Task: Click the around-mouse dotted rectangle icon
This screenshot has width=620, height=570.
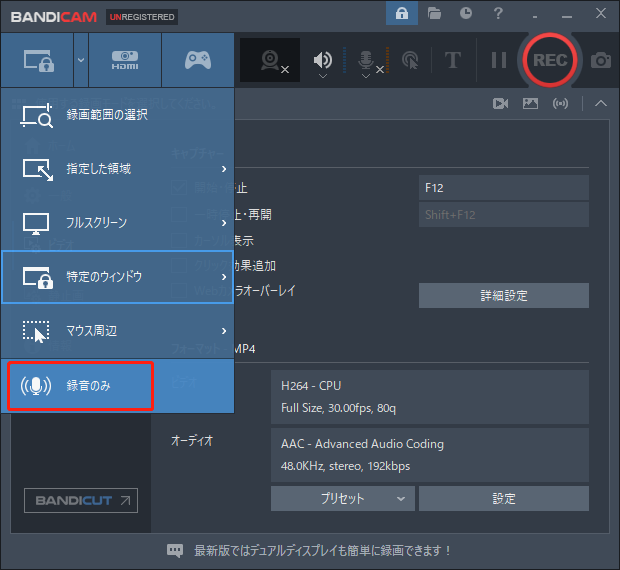Action: tap(36, 331)
